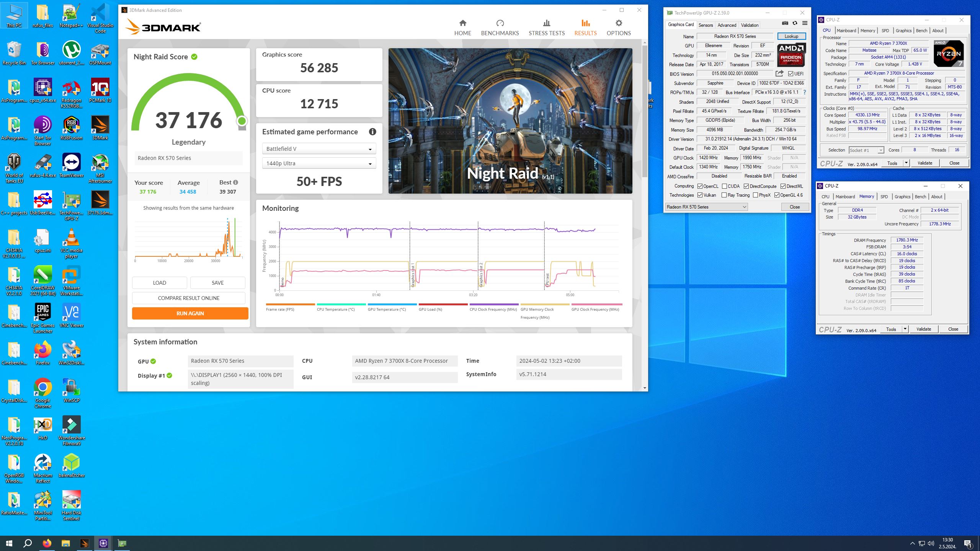Screen dimensions: 980x551
Task: Open the Validation tab in GPU-Z
Action: point(750,25)
